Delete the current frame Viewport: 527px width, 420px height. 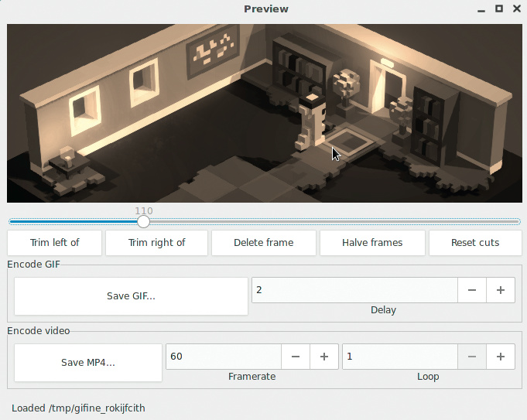pyautogui.click(x=263, y=243)
